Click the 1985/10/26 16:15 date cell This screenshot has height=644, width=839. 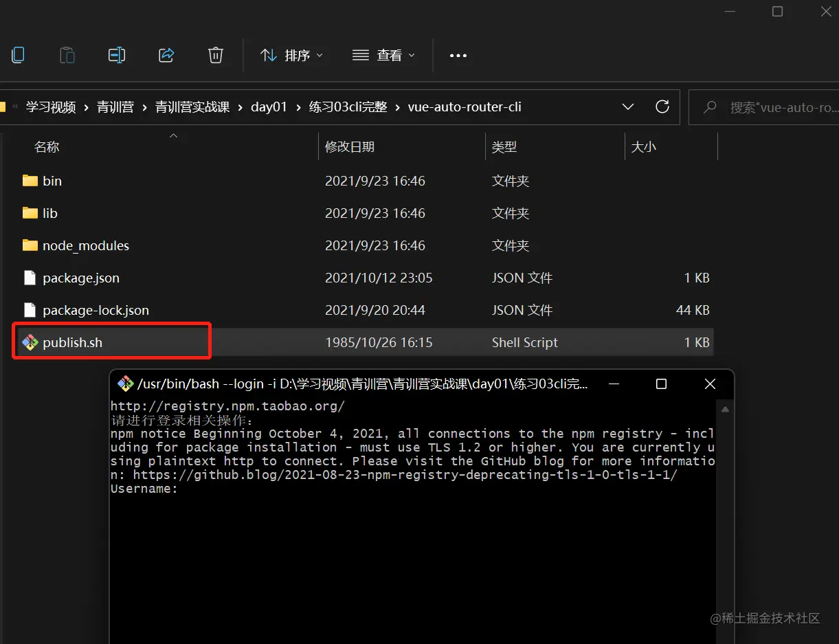(379, 342)
